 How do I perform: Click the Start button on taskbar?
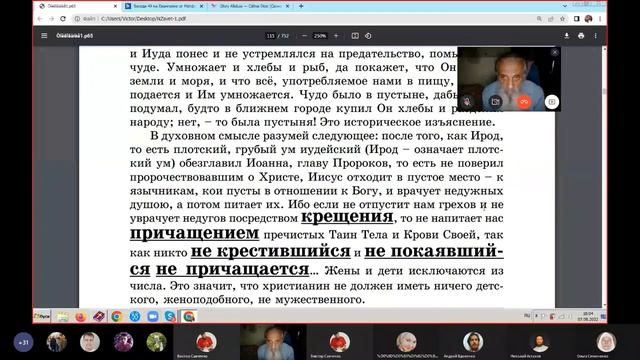pyautogui.click(x=42, y=316)
